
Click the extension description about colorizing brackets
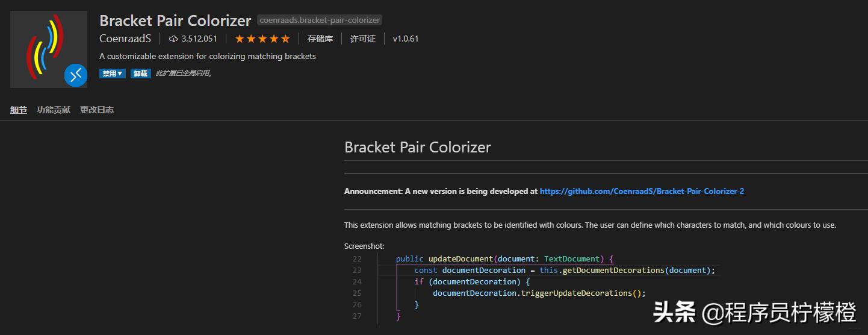[208, 56]
